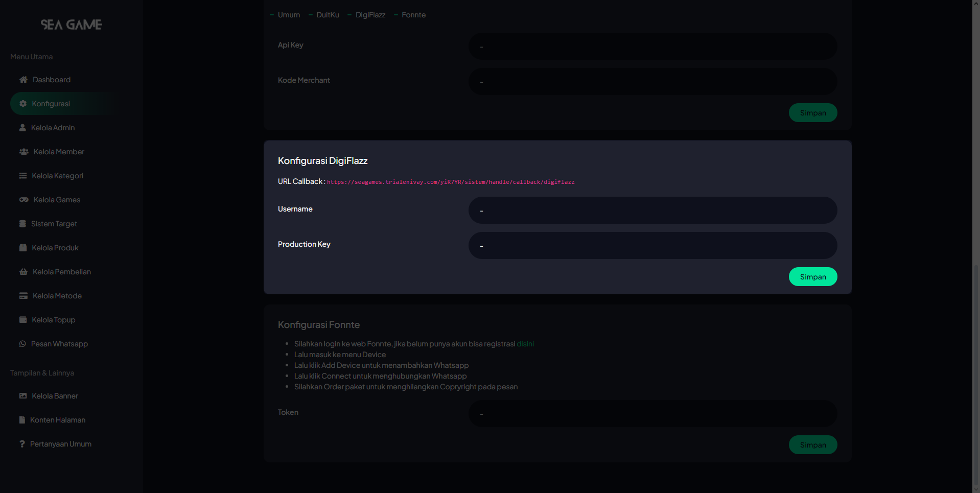This screenshot has height=493, width=980.
Task: Click the 'Lalu masuk ke menu Device' instruction
Action: click(340, 355)
